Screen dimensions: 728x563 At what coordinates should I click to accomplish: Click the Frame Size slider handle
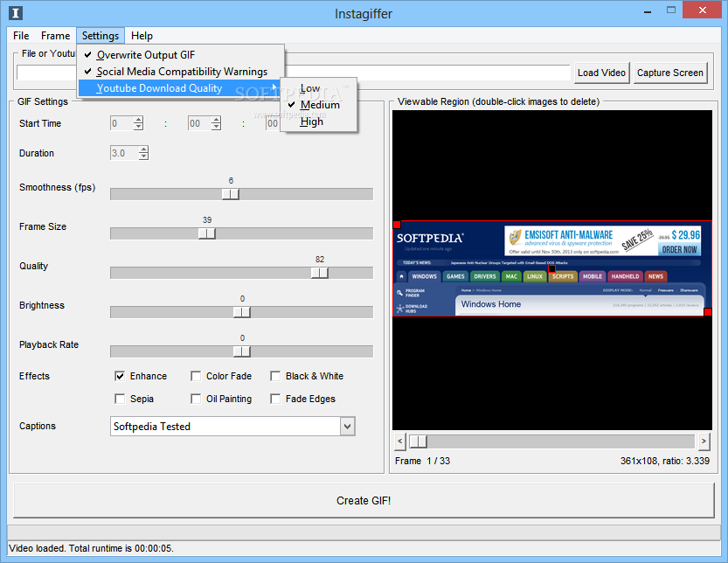coord(206,233)
